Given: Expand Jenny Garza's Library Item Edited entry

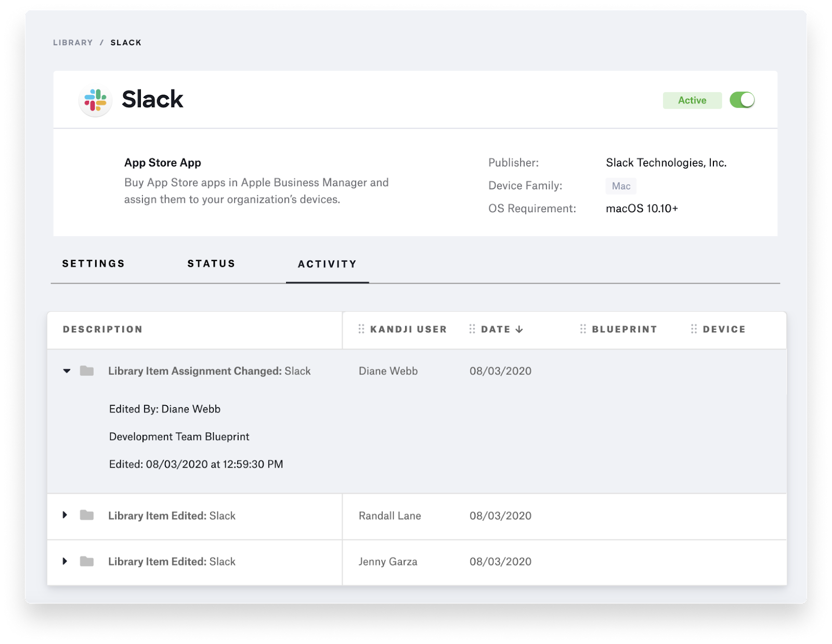Looking at the screenshot, I should [66, 561].
